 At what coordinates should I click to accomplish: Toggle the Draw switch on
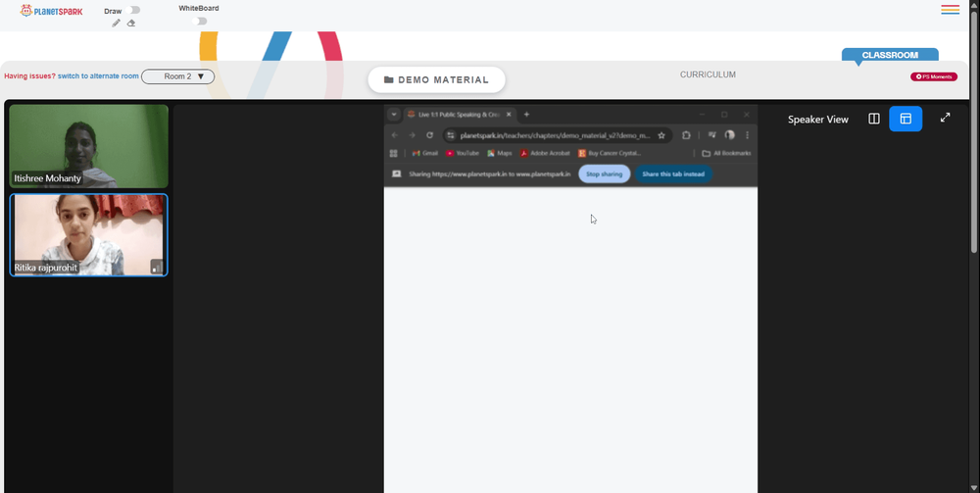point(132,10)
